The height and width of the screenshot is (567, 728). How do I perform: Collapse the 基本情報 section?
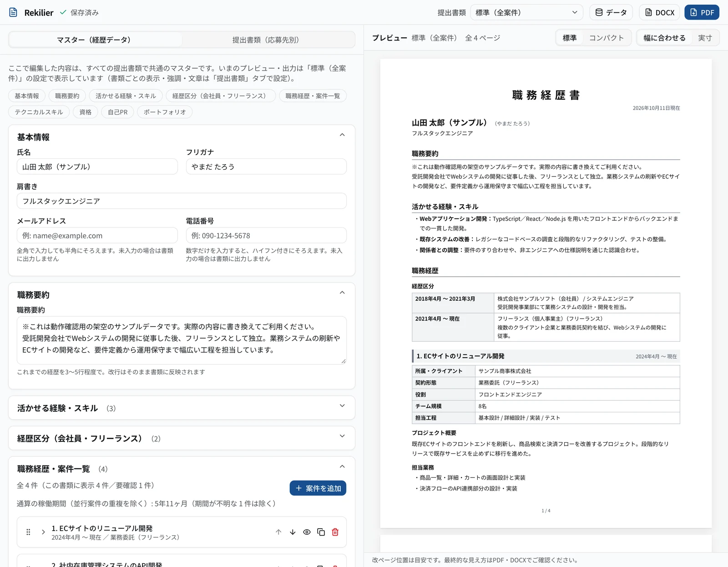pos(342,135)
